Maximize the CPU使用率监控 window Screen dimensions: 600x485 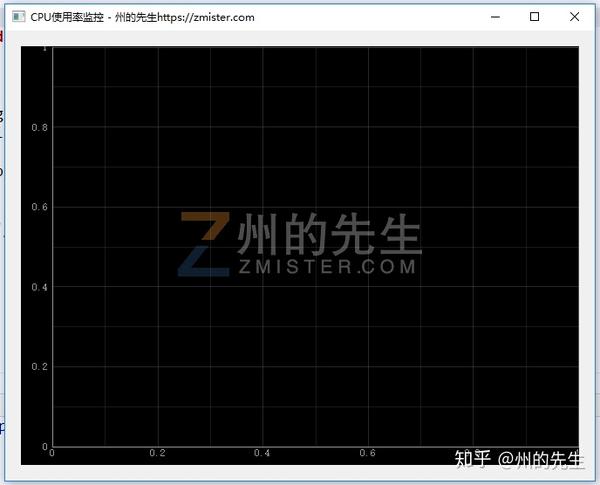coord(535,16)
